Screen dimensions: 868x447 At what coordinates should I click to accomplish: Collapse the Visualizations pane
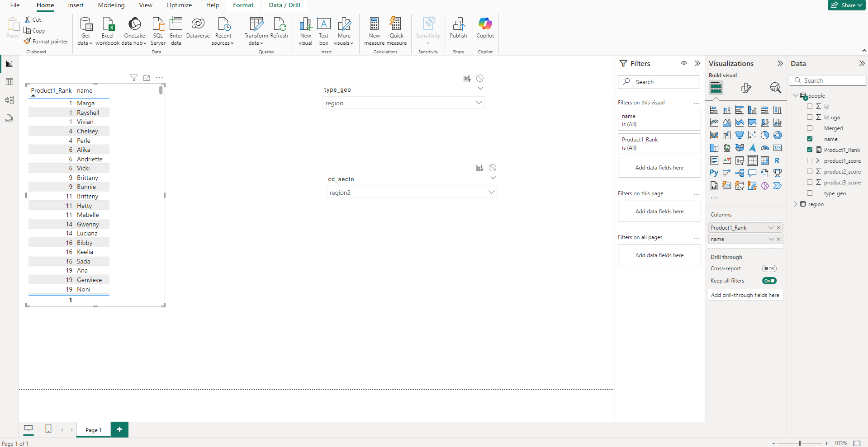780,63
